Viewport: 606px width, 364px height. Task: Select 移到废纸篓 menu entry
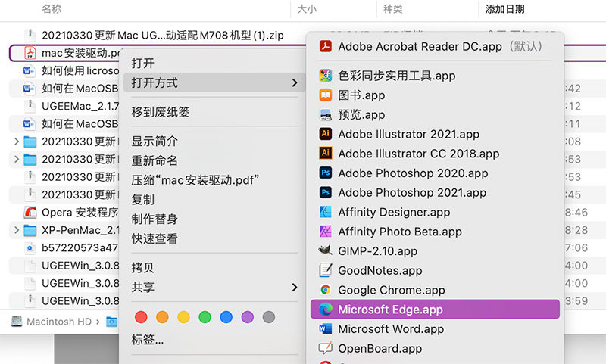(x=214, y=112)
